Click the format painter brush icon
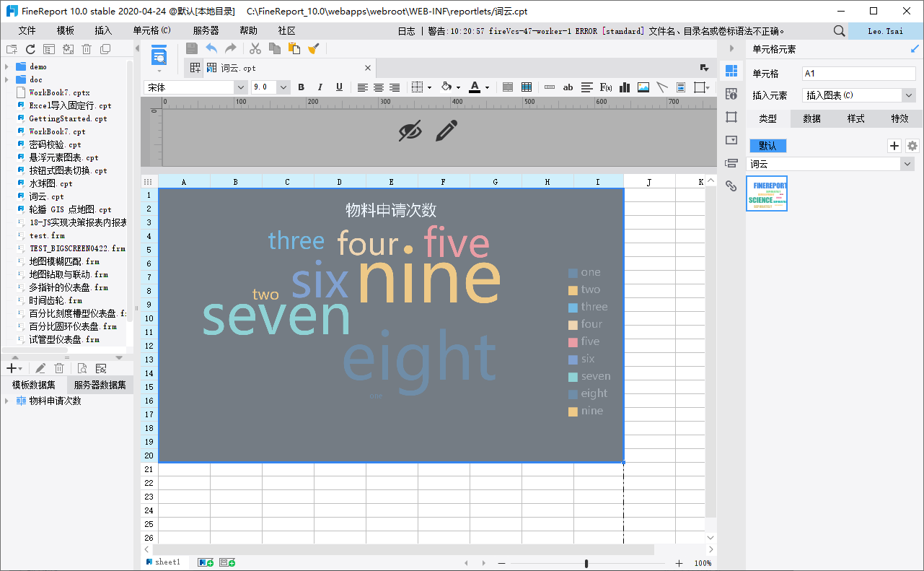The height and width of the screenshot is (571, 924). [313, 48]
